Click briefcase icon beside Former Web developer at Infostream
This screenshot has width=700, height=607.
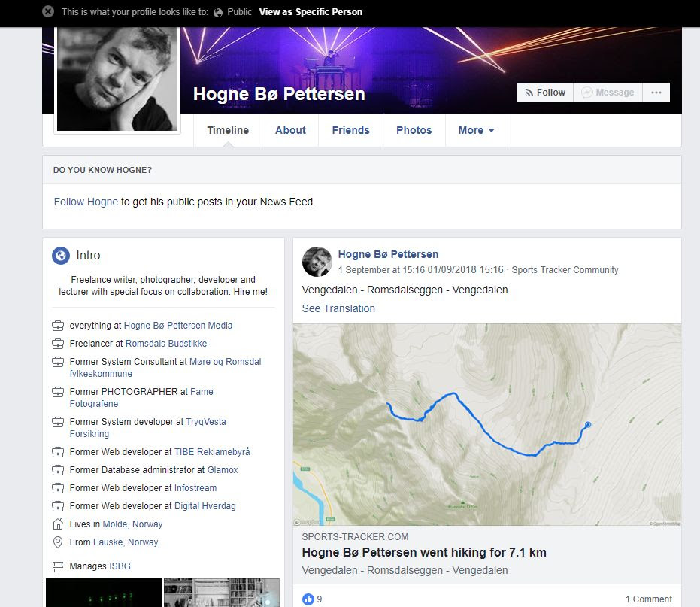point(58,488)
